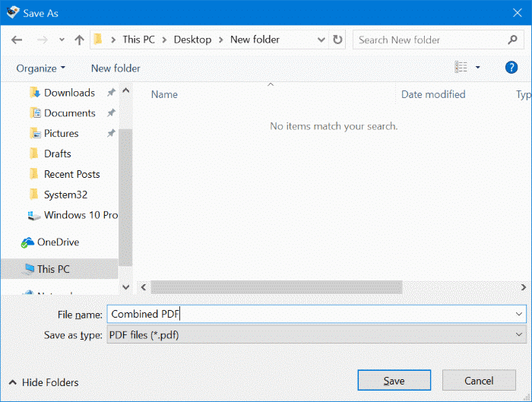Screen dimensions: 532x402
Task: Sort by Name column header
Action: [164, 94]
